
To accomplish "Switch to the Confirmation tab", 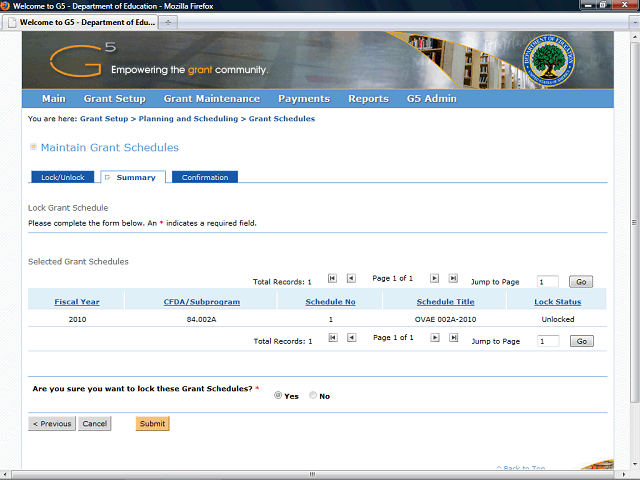I will (205, 177).
